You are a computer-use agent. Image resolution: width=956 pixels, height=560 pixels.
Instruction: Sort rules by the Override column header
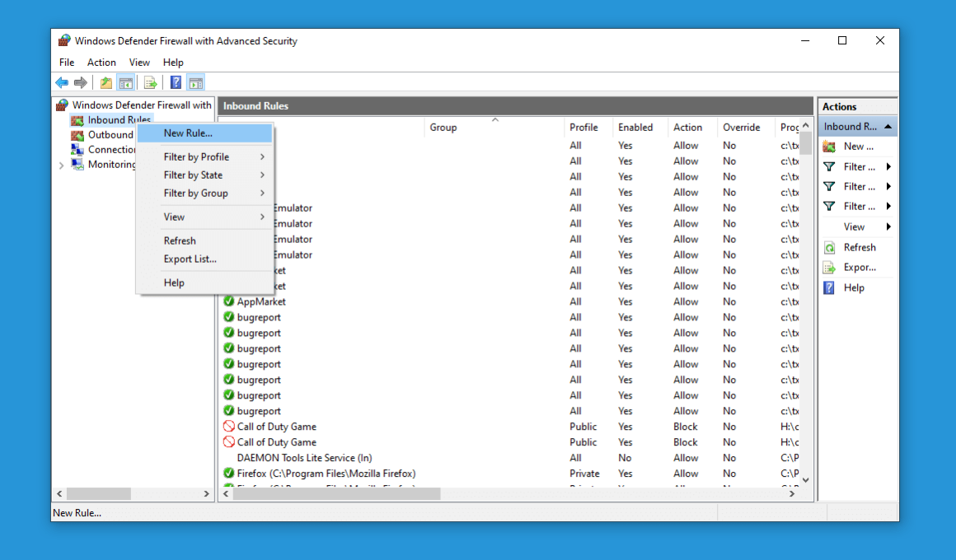click(747, 128)
